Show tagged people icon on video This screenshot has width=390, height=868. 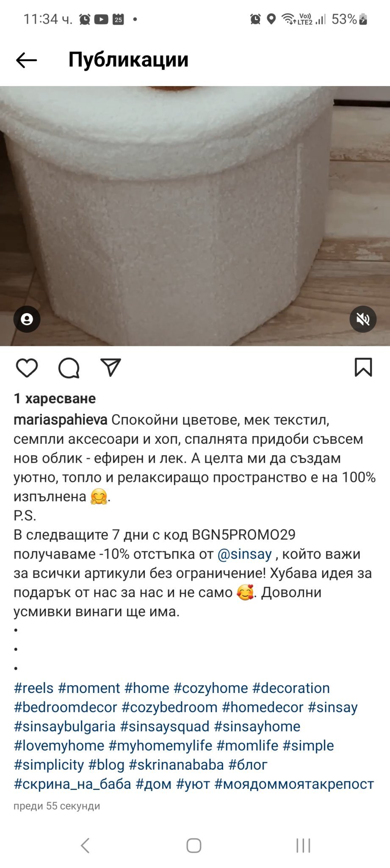(x=27, y=319)
